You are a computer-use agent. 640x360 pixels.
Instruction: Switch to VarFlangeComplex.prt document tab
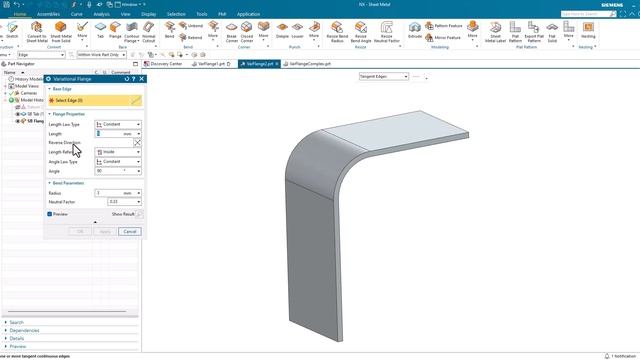[307, 64]
